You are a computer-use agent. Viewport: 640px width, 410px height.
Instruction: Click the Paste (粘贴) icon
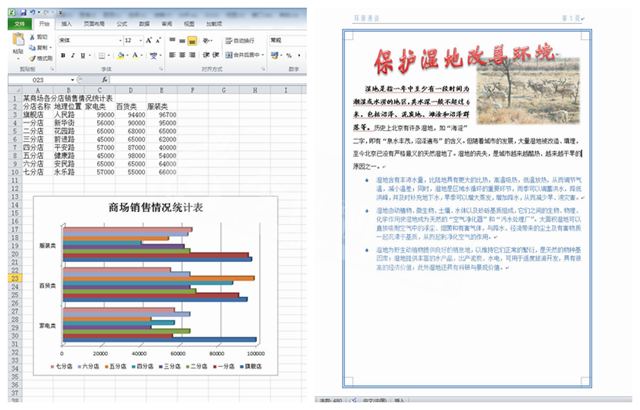18,42
